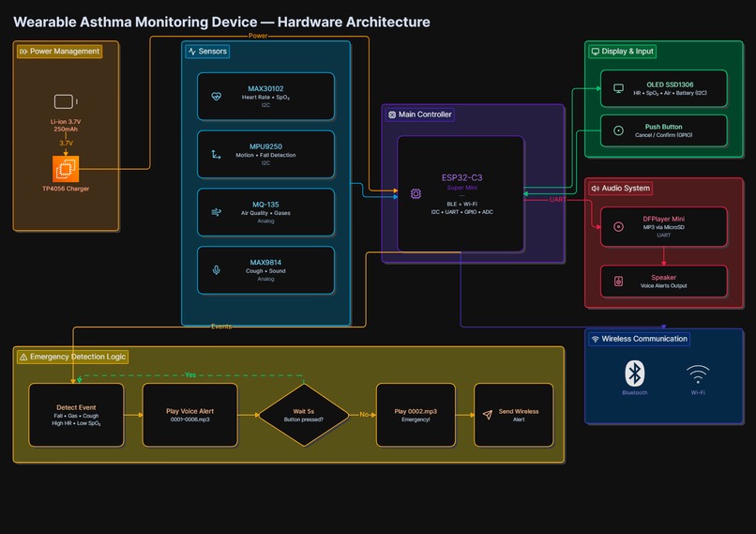
Task: Click the Power connector label
Action: [258, 36]
